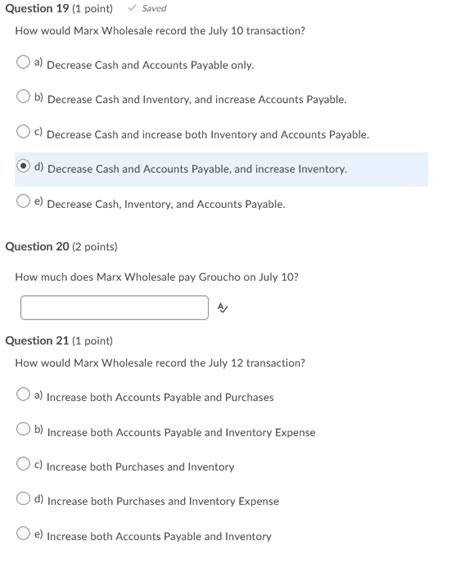Choose option e Accounts Payable and Inventory
474x572 pixels.
23,533
